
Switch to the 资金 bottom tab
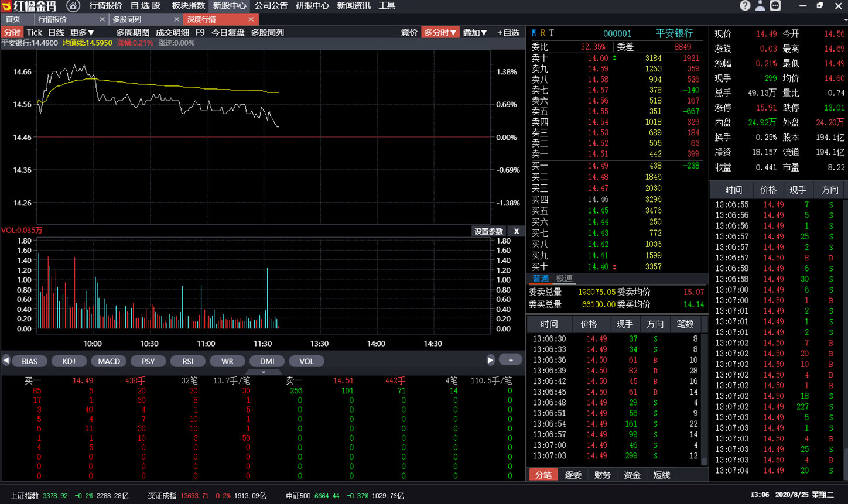632,475
